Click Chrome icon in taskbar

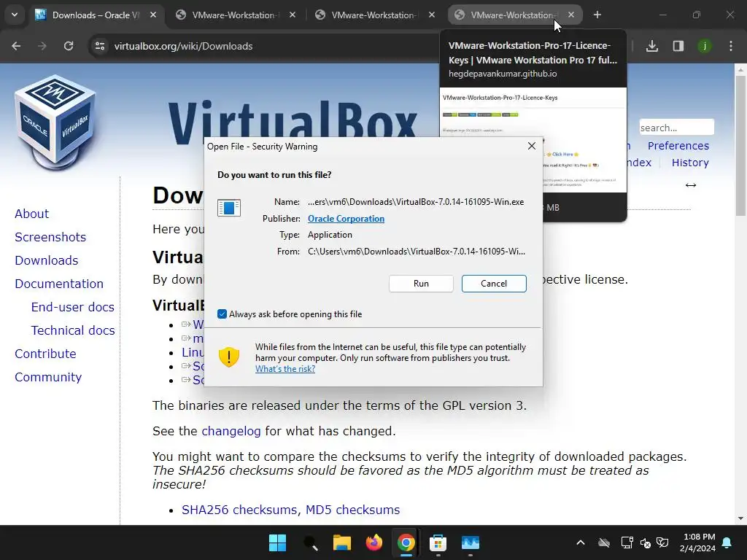(406, 542)
